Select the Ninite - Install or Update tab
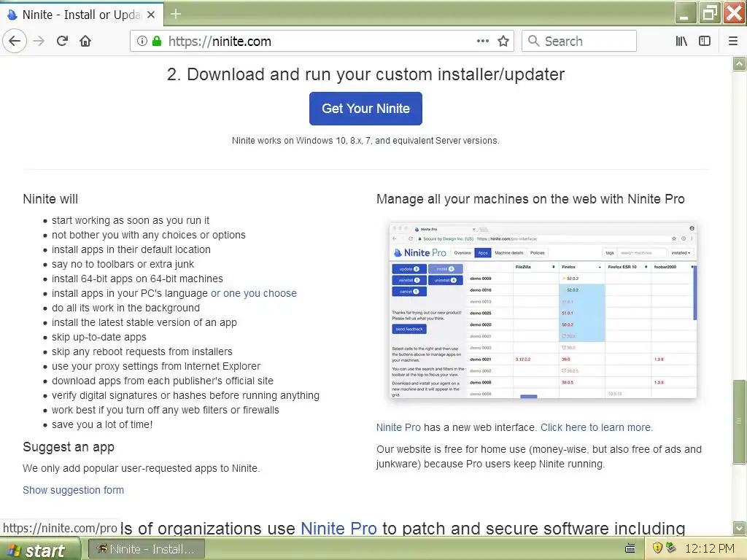 pyautogui.click(x=80, y=15)
